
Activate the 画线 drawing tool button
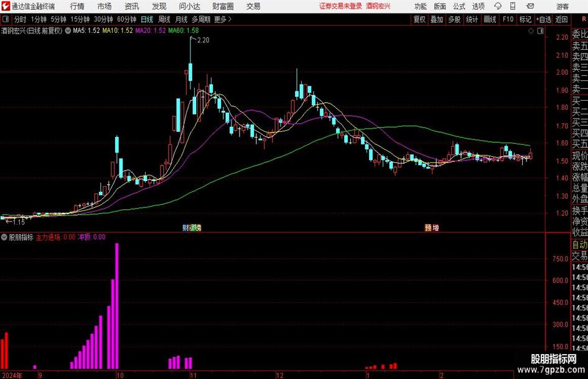coord(490,19)
